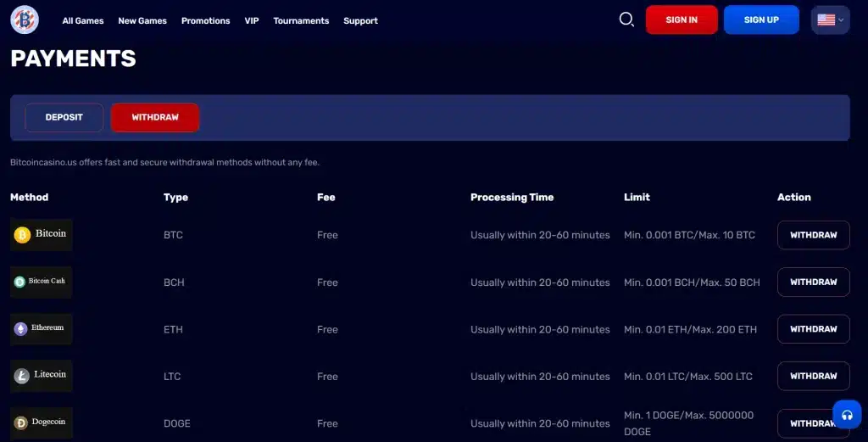Click the limit 'Min. 0.001 BCH/Max. 50 BCH'
Screen dimensions: 868x442
pos(692,283)
